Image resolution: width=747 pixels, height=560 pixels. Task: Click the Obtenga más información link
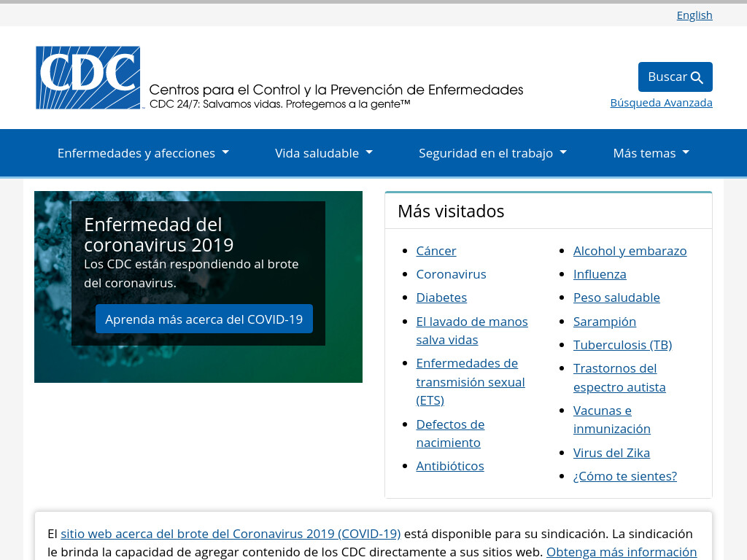(622, 553)
